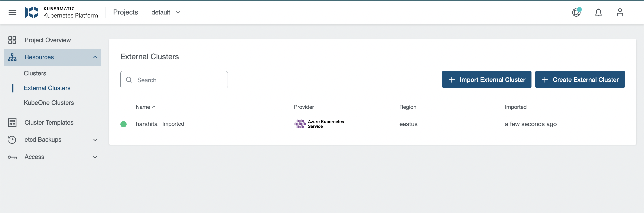Collapse the Resources section

click(95, 57)
